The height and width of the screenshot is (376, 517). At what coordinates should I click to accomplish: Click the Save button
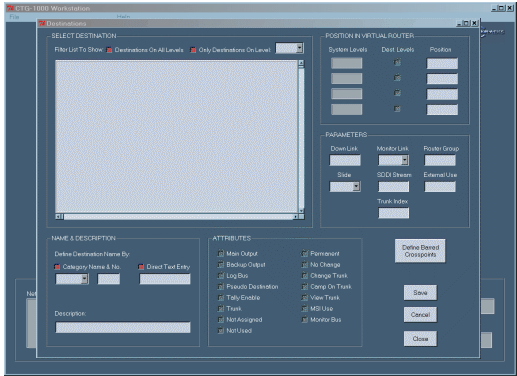420,293
